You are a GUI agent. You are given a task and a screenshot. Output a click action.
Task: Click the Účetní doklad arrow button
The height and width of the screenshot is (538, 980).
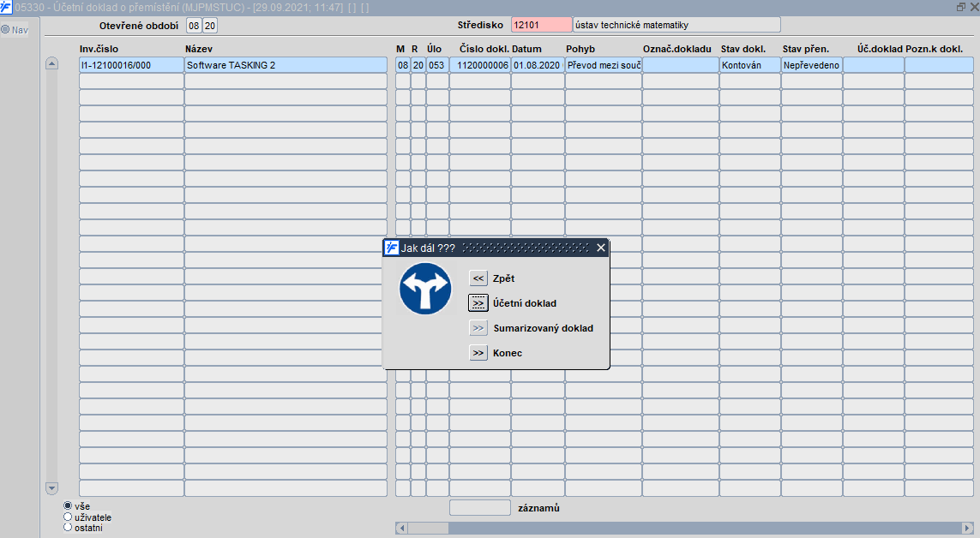pos(478,303)
